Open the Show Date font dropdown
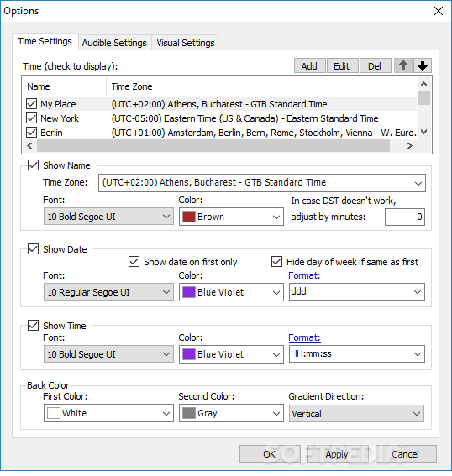Screen dimensions: 452x476 pos(108,292)
